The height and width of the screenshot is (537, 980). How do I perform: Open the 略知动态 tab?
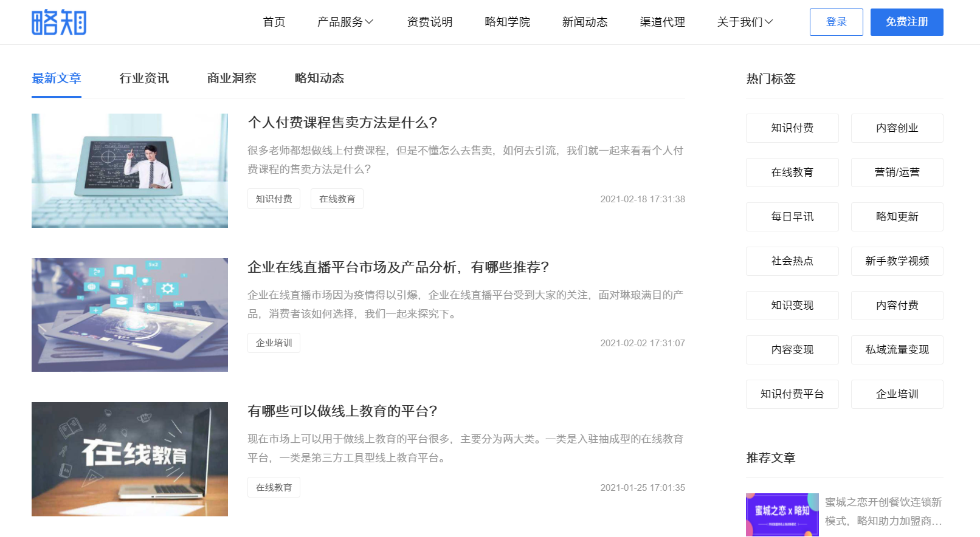pos(319,78)
